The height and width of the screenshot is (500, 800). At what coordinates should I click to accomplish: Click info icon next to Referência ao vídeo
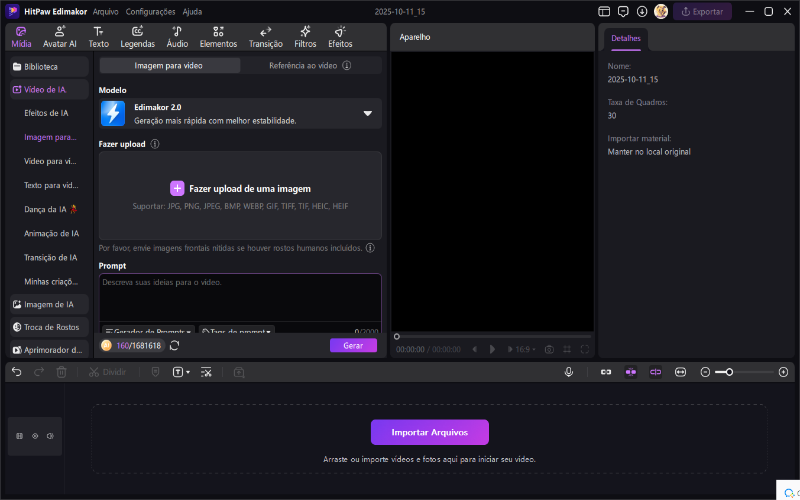tap(346, 65)
